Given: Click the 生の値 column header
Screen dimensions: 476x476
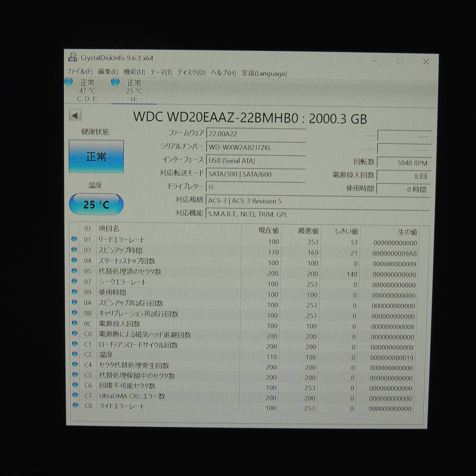Looking at the screenshot, I should pos(407,232).
